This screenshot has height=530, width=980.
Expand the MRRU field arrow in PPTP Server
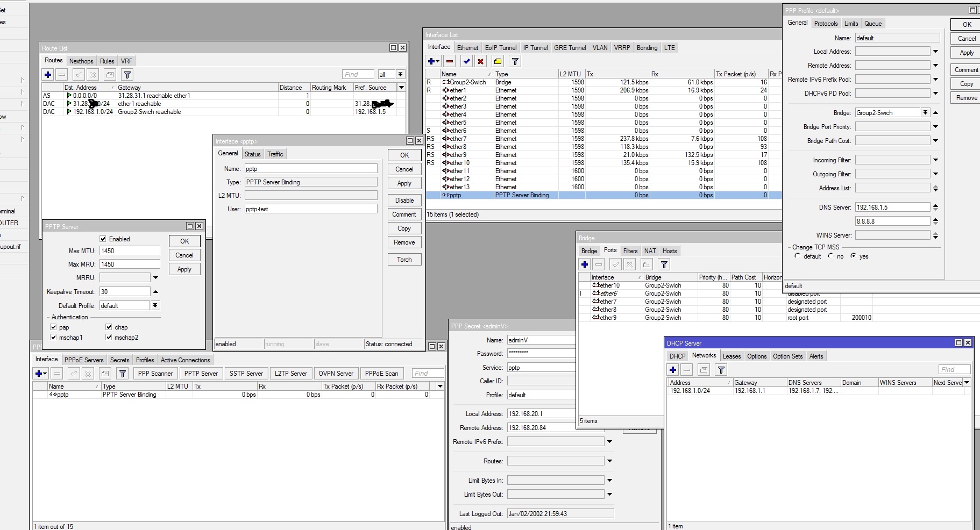[x=155, y=278]
